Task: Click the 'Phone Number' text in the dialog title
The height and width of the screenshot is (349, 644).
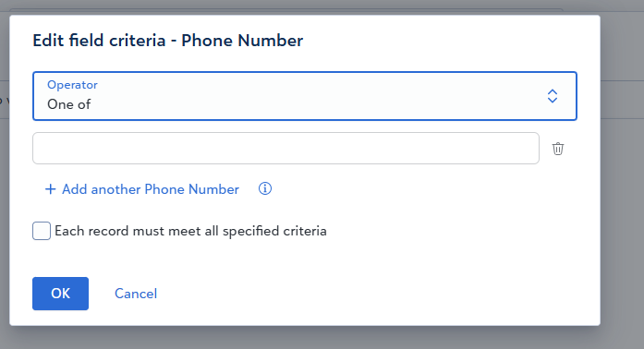Action: point(242,41)
